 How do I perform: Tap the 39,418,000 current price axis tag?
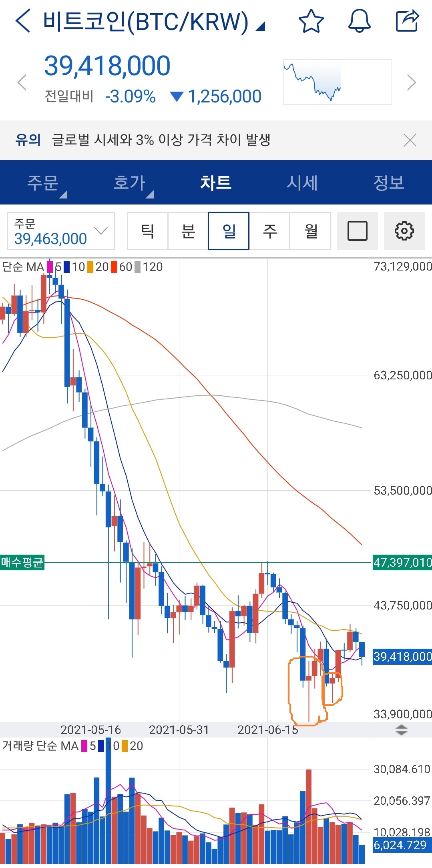coord(402,656)
